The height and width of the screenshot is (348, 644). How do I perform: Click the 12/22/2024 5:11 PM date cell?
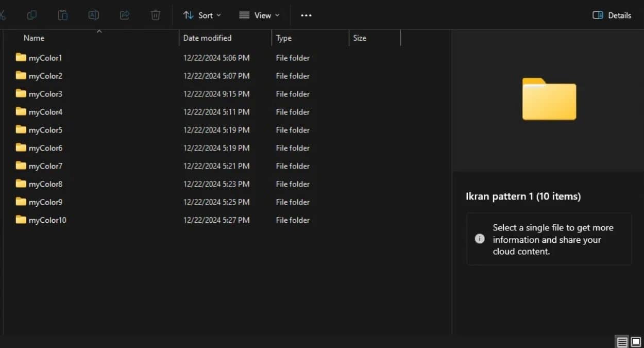(216, 112)
